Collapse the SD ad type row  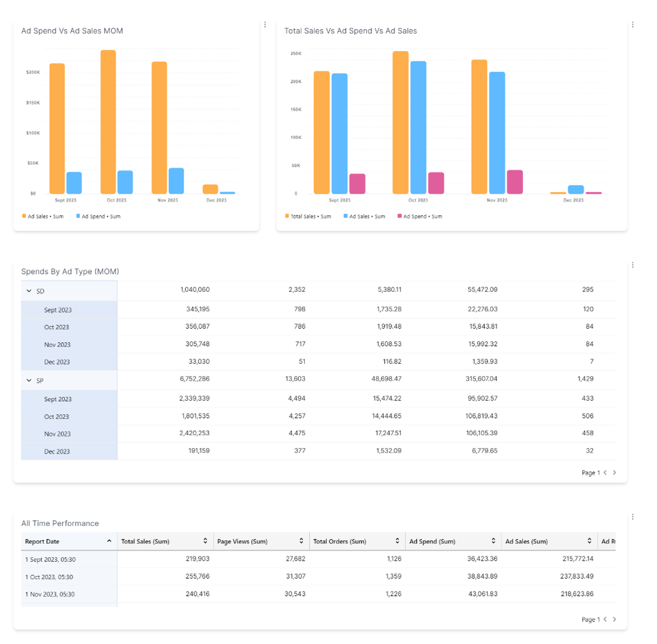tap(29, 291)
